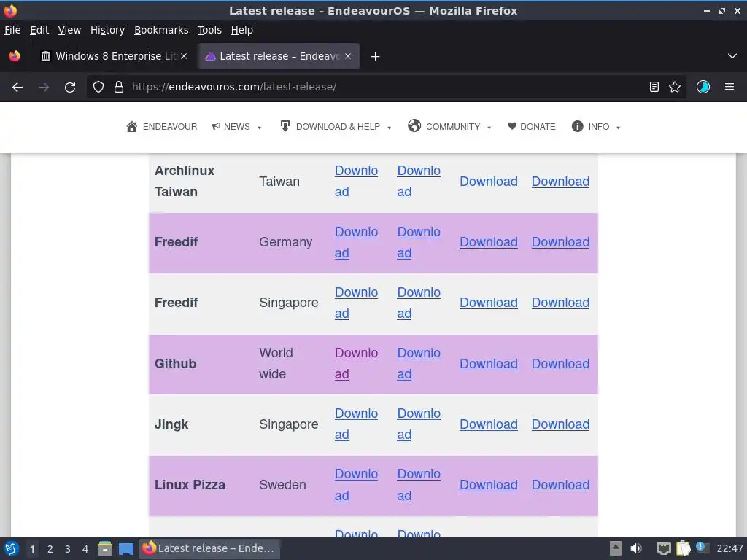The height and width of the screenshot is (560, 747).
Task: Click first Download link in Archlinux Taiwan row
Action: coord(356,181)
